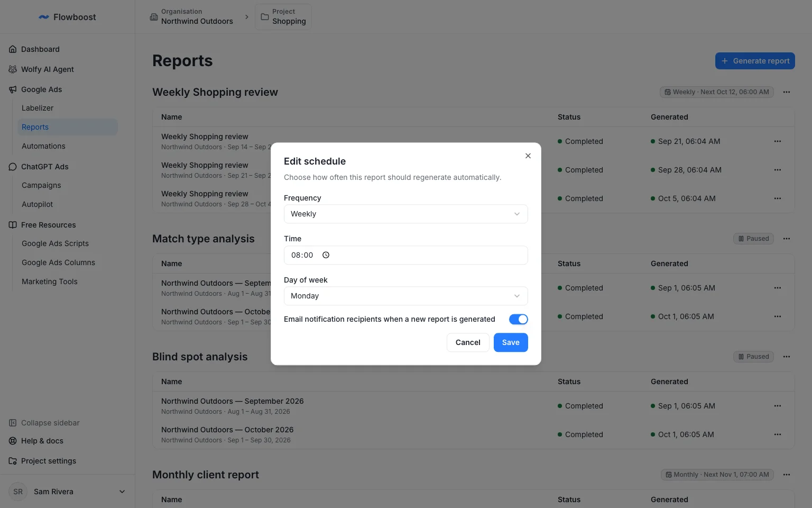Expand the Sam Rivera account menu

(x=67, y=492)
